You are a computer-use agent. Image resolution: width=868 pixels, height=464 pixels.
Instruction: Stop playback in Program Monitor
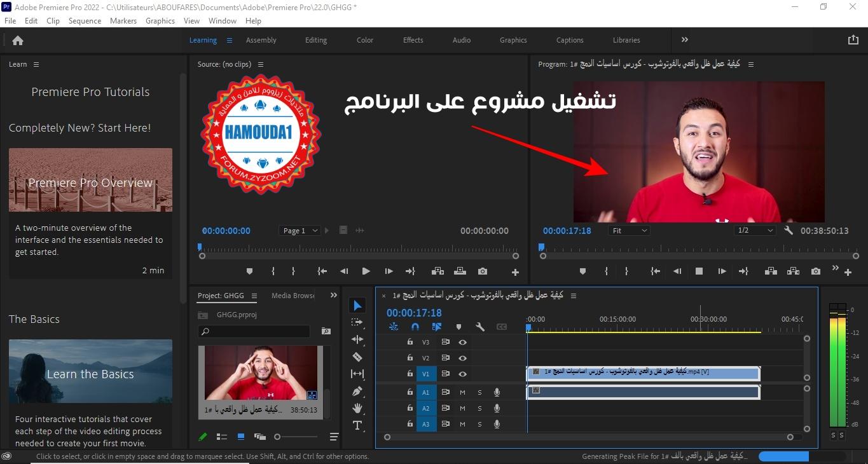coord(699,271)
